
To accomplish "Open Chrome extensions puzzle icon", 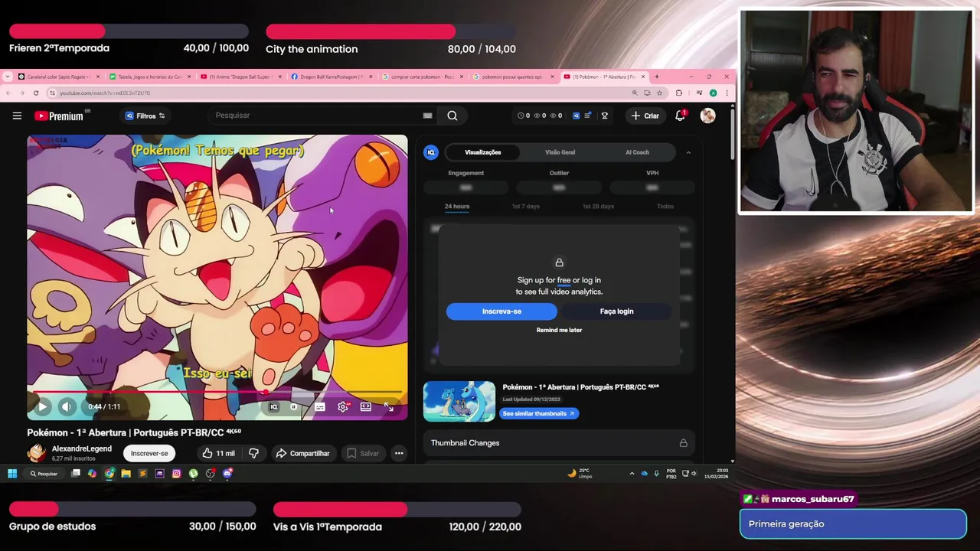I will point(678,93).
